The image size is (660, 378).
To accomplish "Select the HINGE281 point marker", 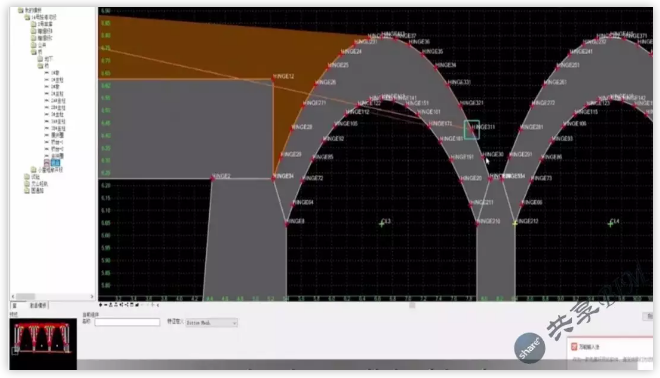I will 521,129.
